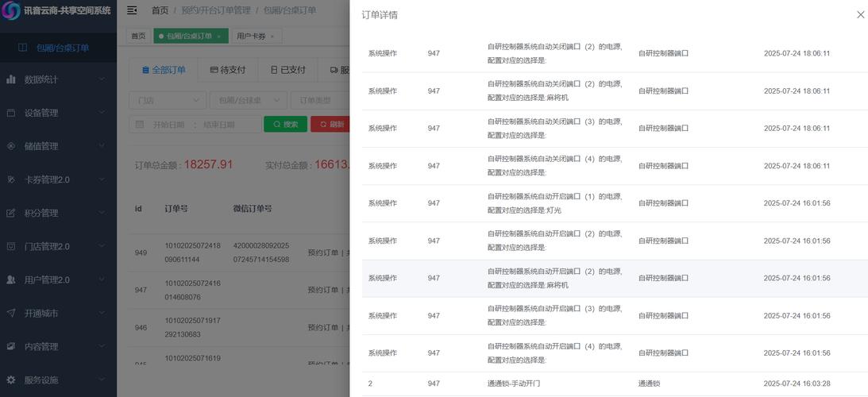Expand the 储值管理 menu chevron
This screenshot has width=868, height=397.
[102, 146]
